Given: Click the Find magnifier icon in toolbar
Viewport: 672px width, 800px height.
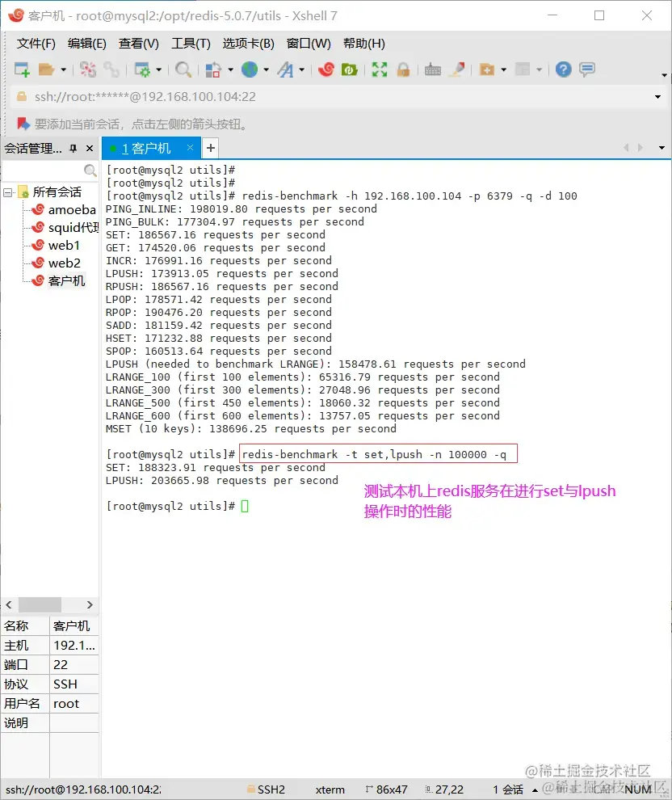Looking at the screenshot, I should tap(183, 69).
